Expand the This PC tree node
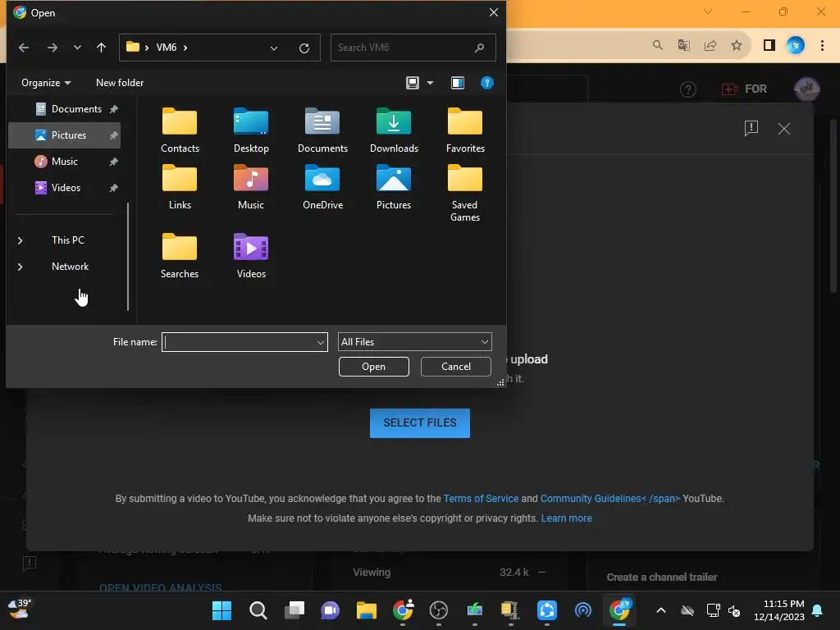The width and height of the screenshot is (840, 630). [x=20, y=240]
